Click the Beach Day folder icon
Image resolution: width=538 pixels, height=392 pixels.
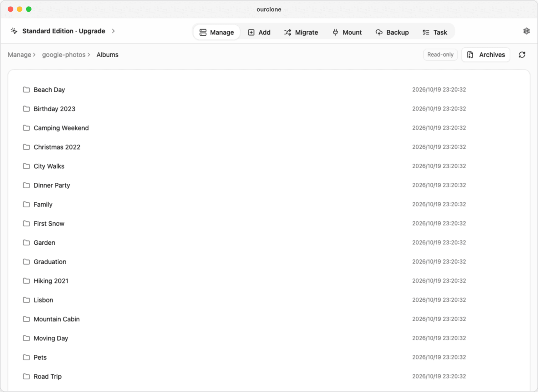click(x=26, y=90)
